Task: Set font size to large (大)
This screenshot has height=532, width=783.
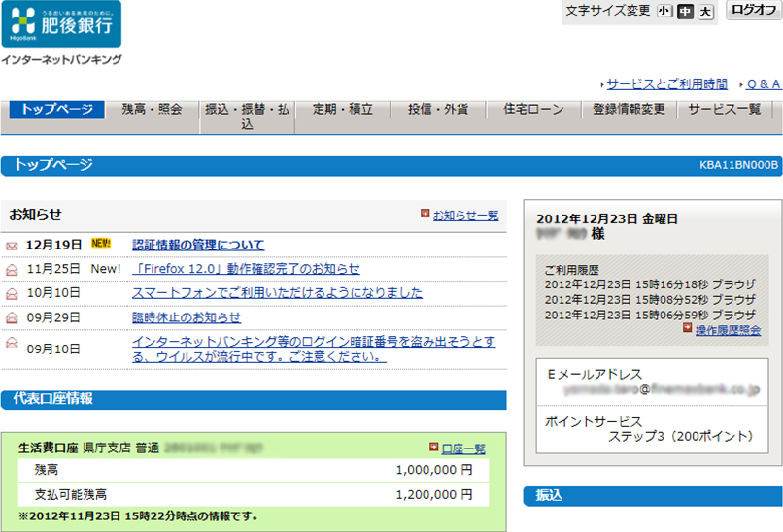Action: [705, 12]
